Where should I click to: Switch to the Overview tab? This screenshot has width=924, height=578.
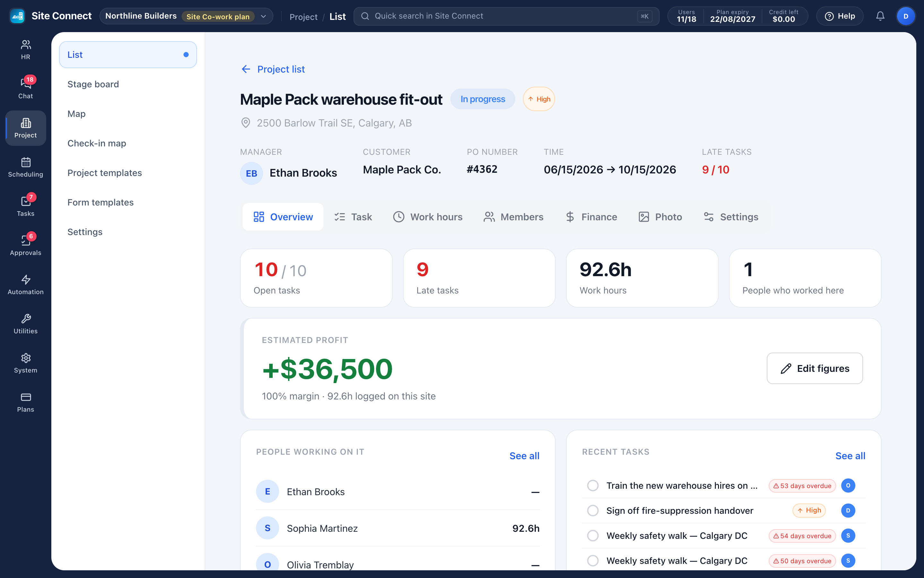pyautogui.click(x=283, y=217)
